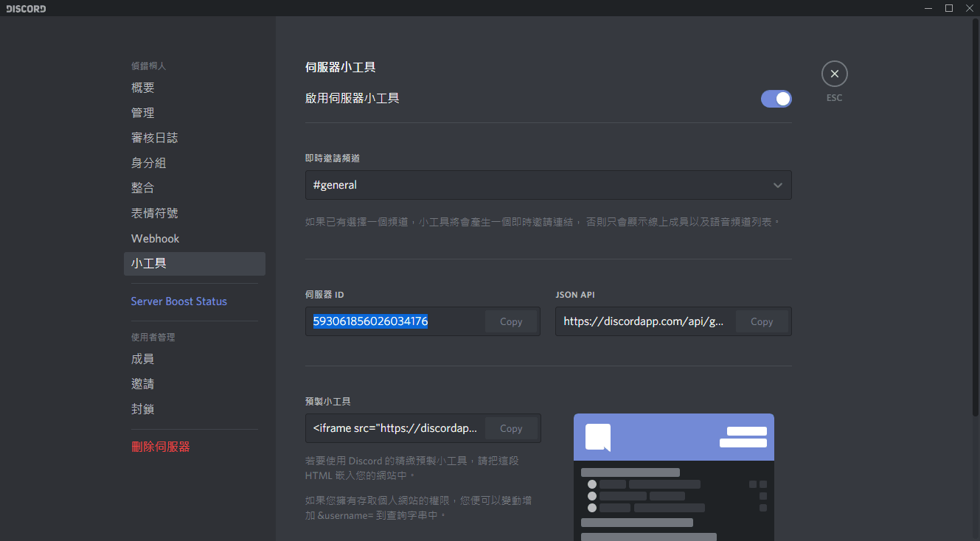Copy the 預製小工具 iframe code
This screenshot has width=980, height=541.
(x=511, y=428)
